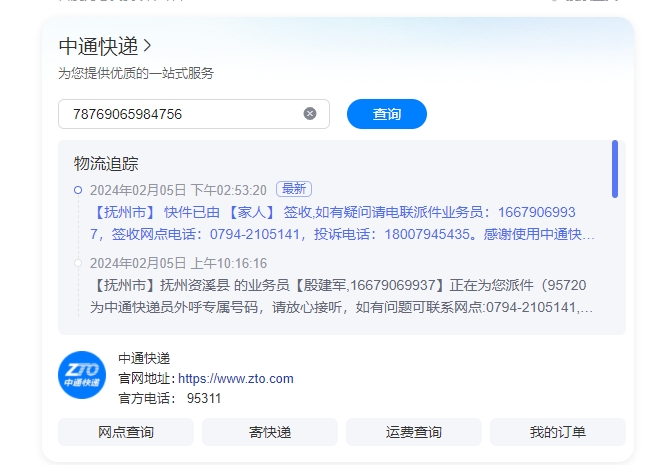Click the 网点查询 button
This screenshot has width=657, height=465.
[x=126, y=432]
